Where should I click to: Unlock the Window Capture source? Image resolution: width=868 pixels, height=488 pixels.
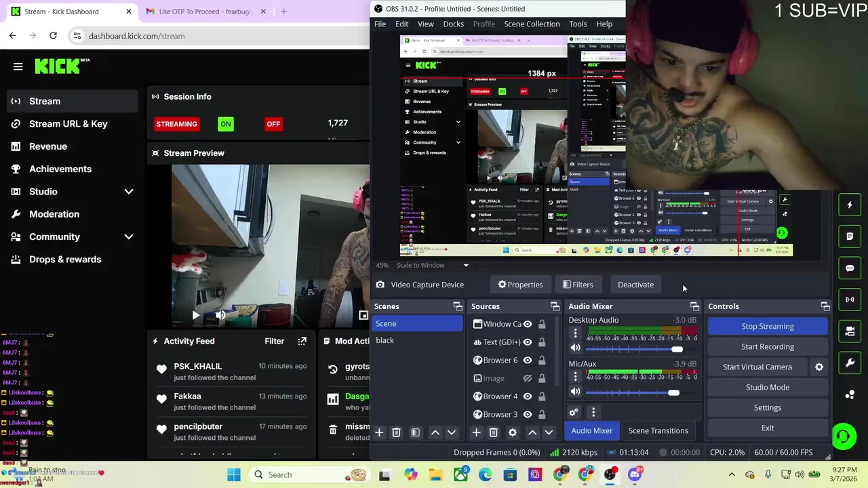[x=542, y=324]
